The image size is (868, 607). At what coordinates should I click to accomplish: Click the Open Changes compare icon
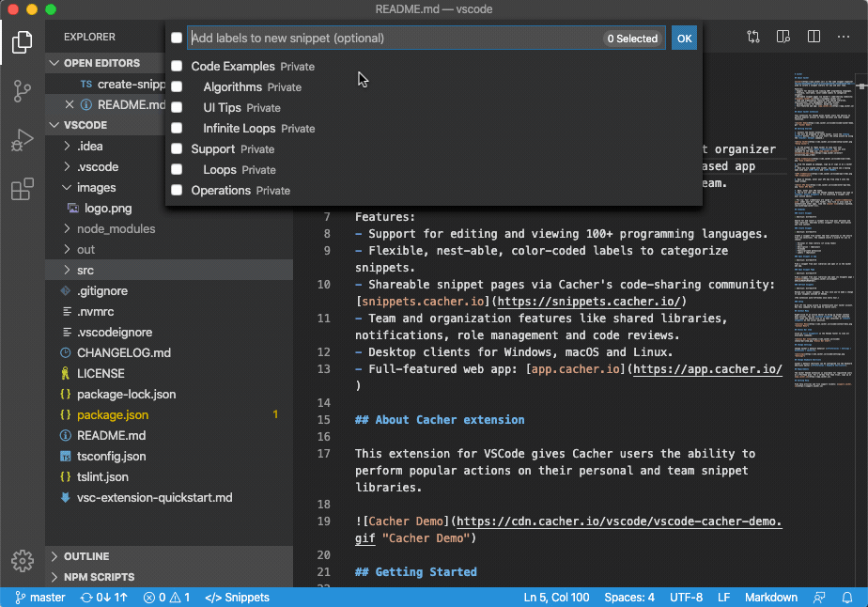click(x=752, y=37)
